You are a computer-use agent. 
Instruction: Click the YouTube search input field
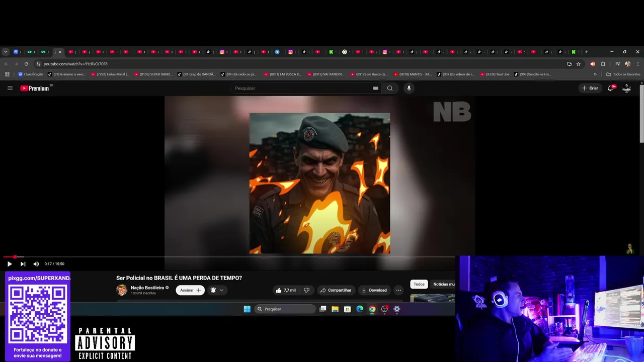point(302,88)
